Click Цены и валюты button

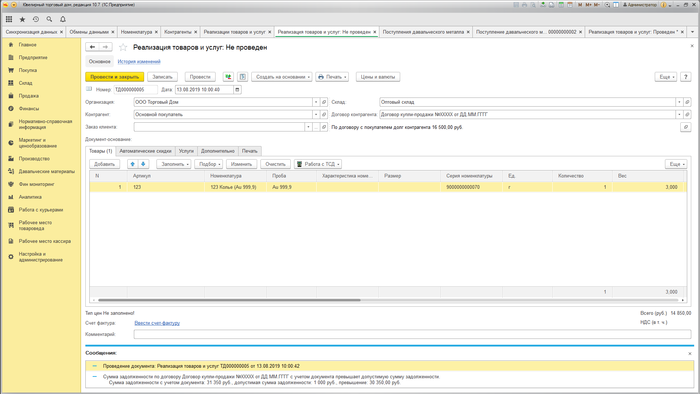tap(378, 77)
